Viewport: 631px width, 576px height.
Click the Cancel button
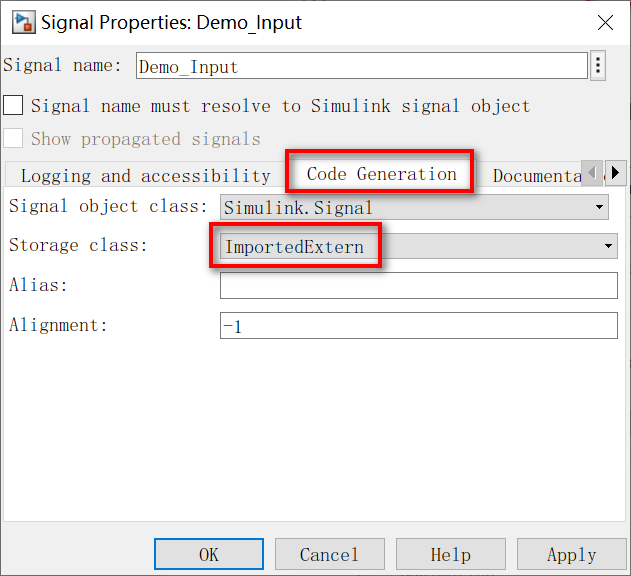(x=330, y=554)
